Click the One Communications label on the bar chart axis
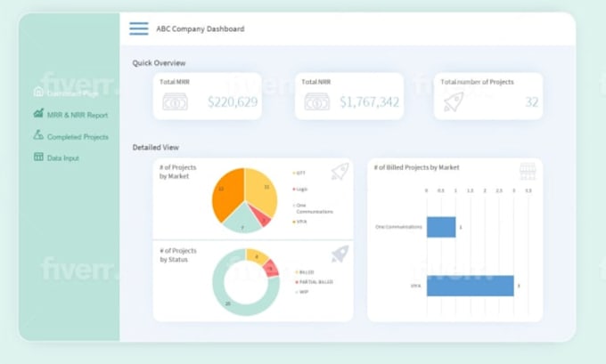The width and height of the screenshot is (606, 364). (x=398, y=227)
